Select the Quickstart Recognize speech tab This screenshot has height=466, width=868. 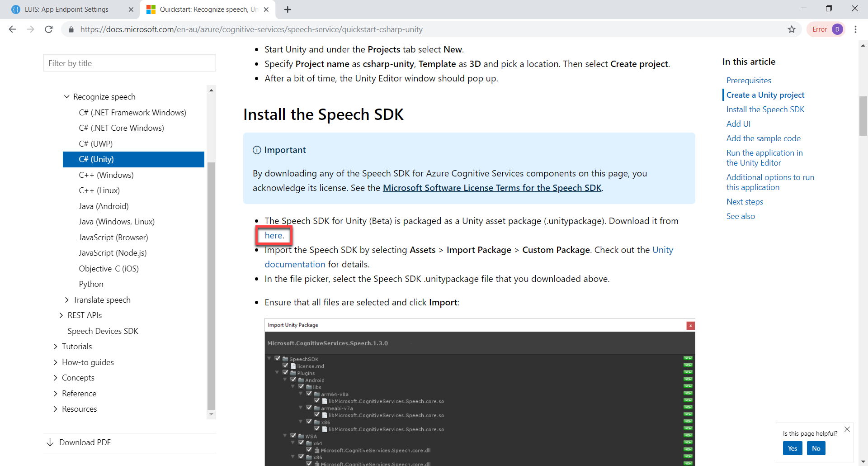click(208, 10)
